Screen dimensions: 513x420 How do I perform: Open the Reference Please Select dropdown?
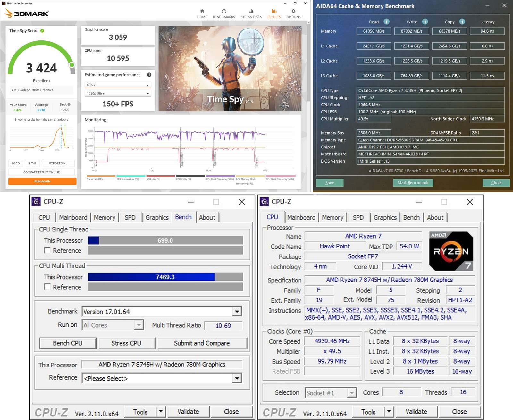(237, 378)
